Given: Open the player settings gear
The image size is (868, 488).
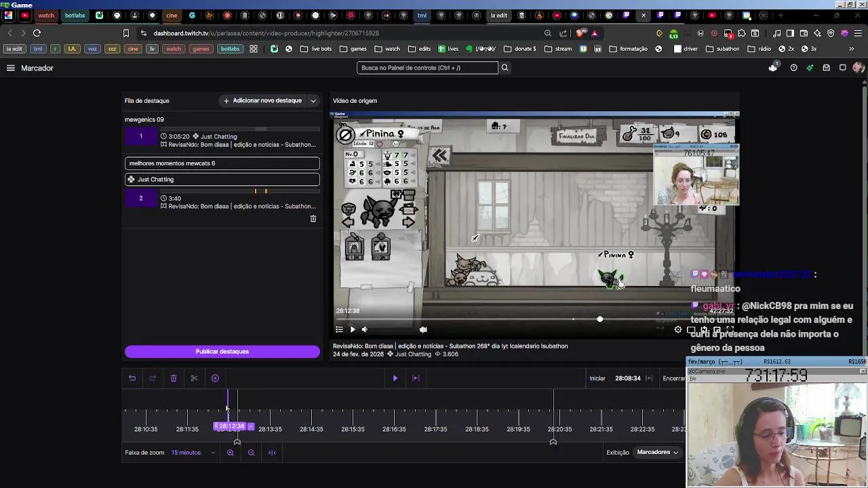Looking at the screenshot, I should [x=678, y=329].
